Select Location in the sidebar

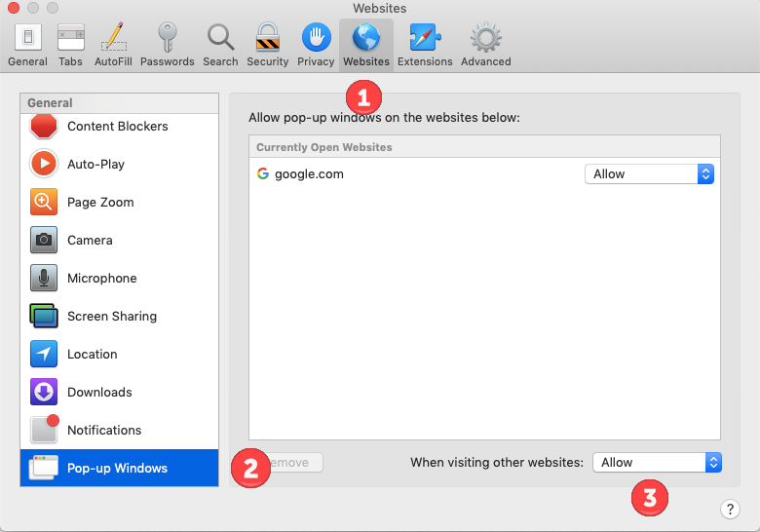point(119,355)
